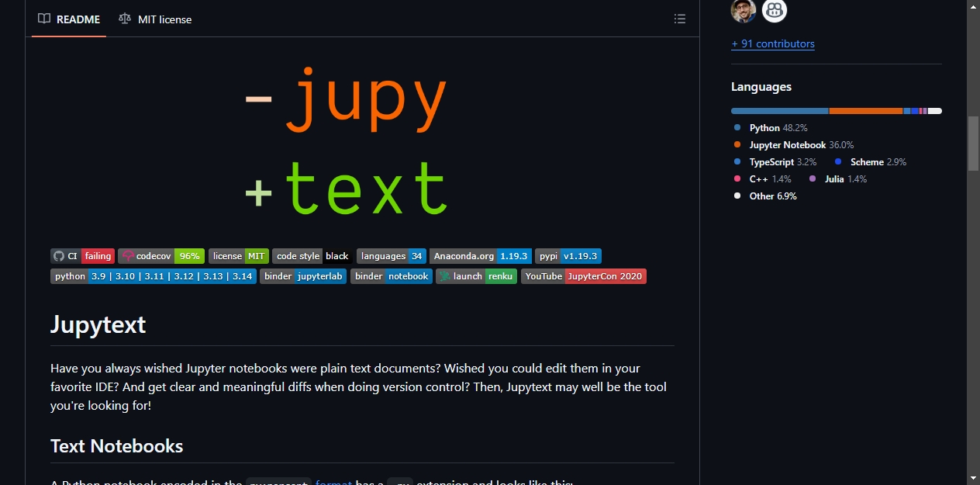This screenshot has height=485, width=980.
Task: Click the Languages sidebar heading
Action: 761,87
